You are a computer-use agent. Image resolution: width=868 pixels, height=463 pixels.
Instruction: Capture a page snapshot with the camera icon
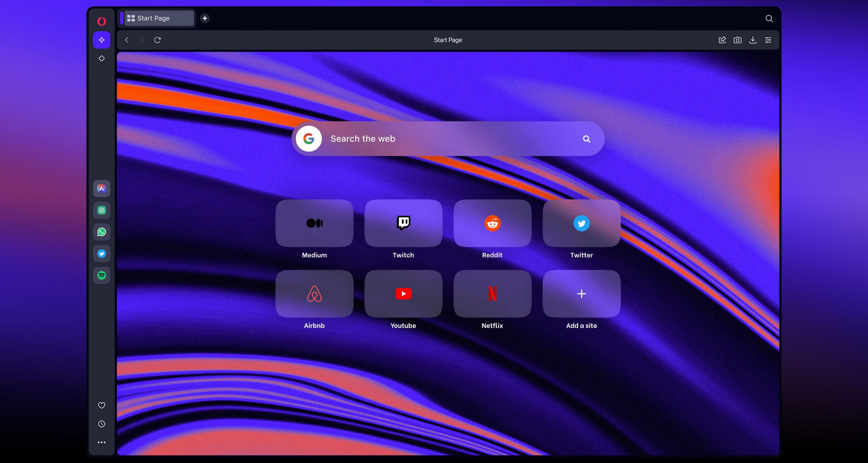737,40
